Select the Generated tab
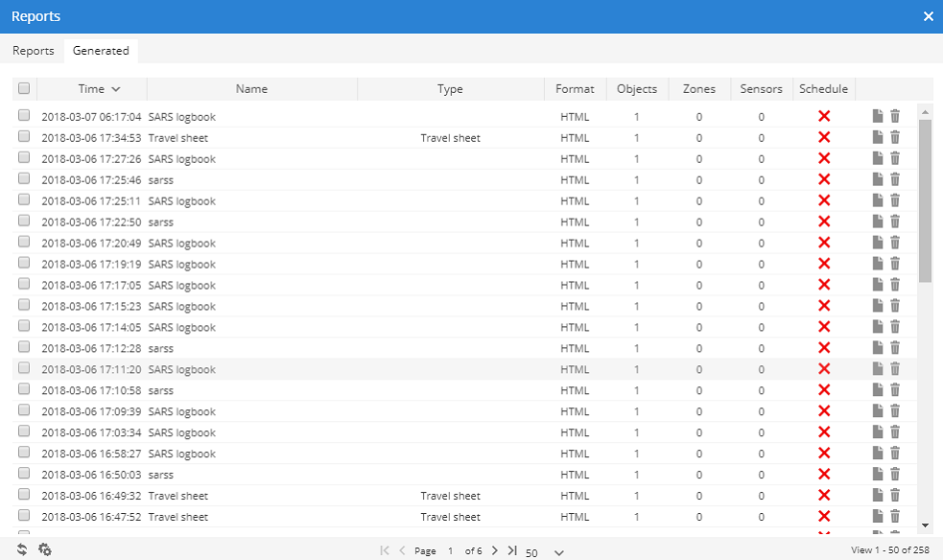 click(x=101, y=51)
